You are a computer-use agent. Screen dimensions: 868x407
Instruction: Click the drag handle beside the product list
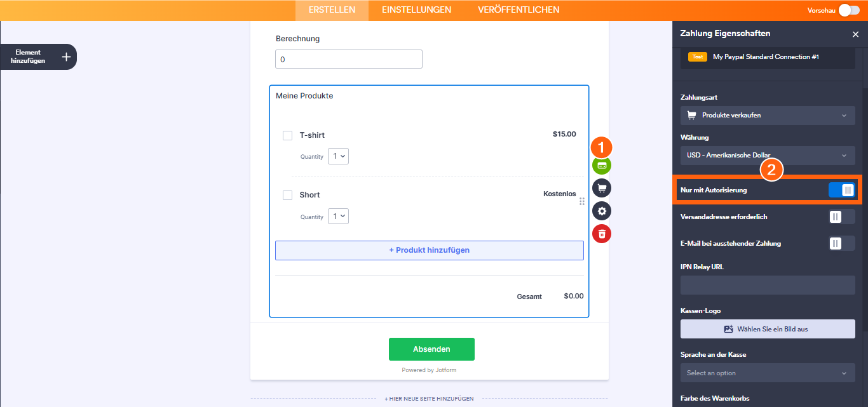click(581, 201)
